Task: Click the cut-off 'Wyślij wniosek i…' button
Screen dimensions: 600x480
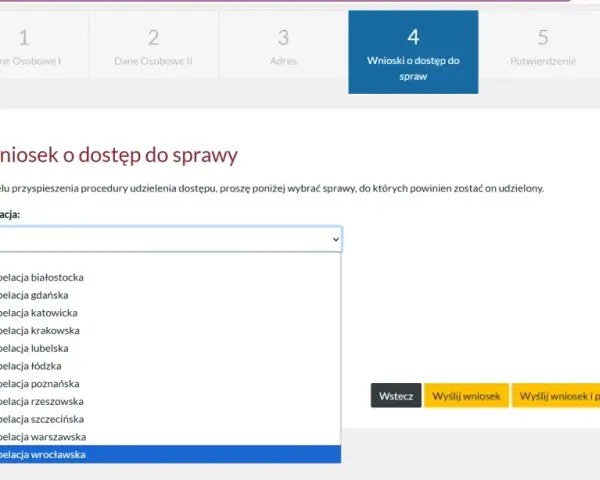Action: 556,395
